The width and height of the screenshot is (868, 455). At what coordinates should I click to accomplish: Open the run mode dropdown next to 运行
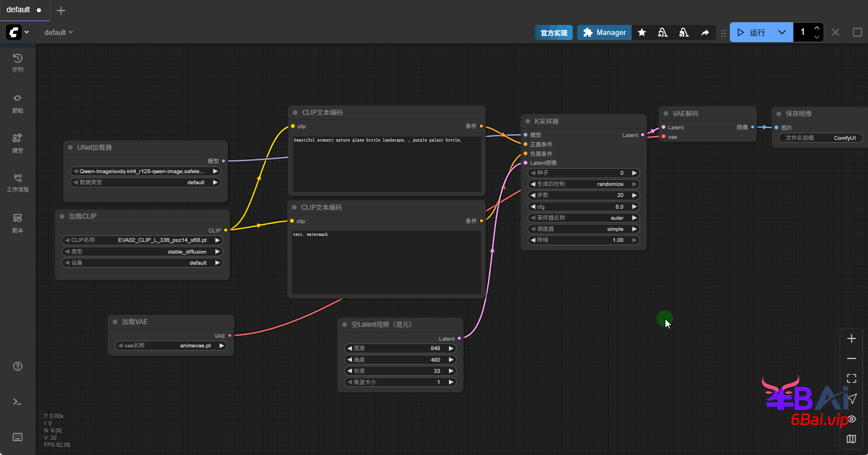[x=781, y=33]
